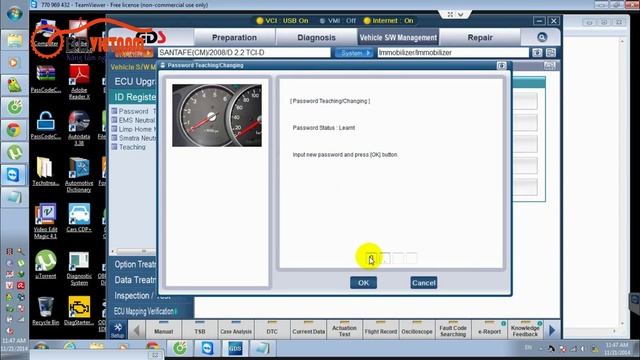
Task: Open Video Edit Magic 4.1 icon
Action: coord(45,221)
